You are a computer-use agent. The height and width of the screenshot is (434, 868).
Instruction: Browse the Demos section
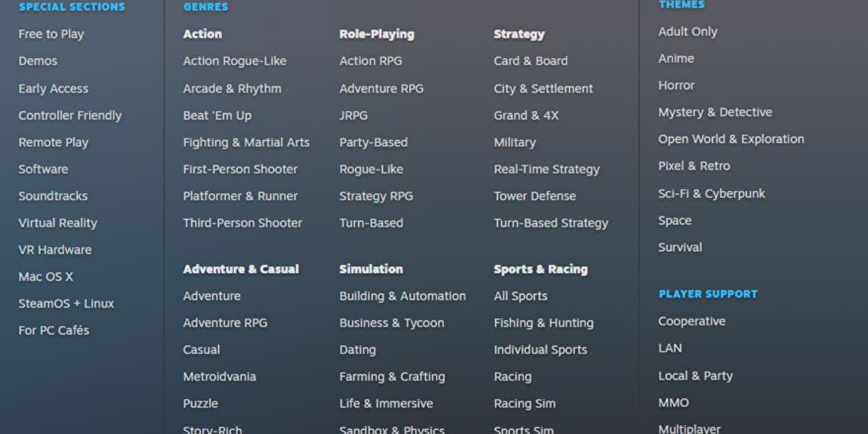pyautogui.click(x=38, y=61)
